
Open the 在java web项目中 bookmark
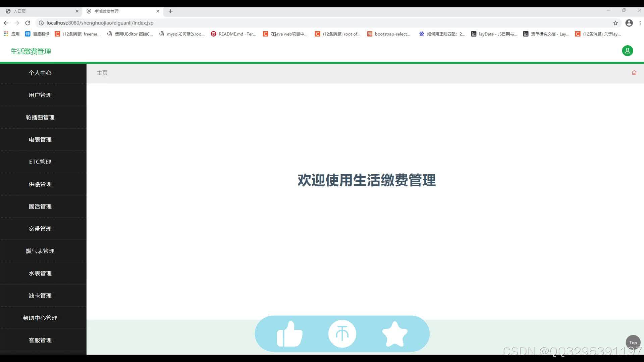(285, 34)
